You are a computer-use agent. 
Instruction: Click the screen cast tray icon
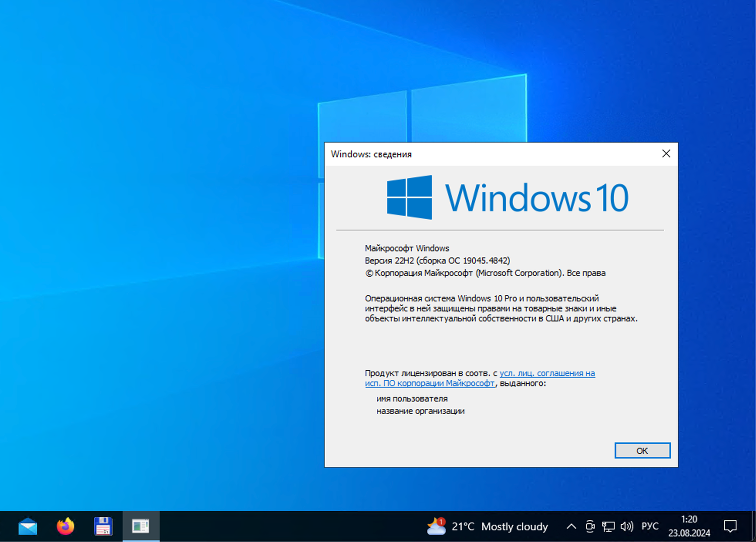pyautogui.click(x=590, y=526)
